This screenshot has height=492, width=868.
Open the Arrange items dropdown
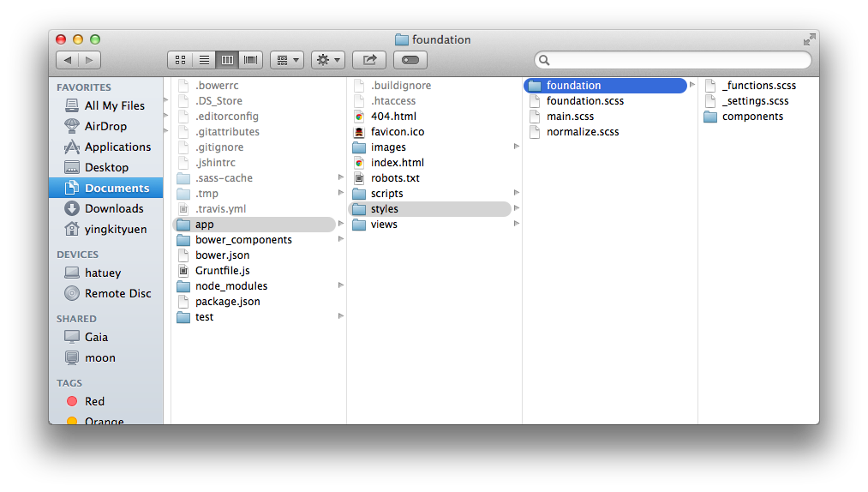(286, 60)
